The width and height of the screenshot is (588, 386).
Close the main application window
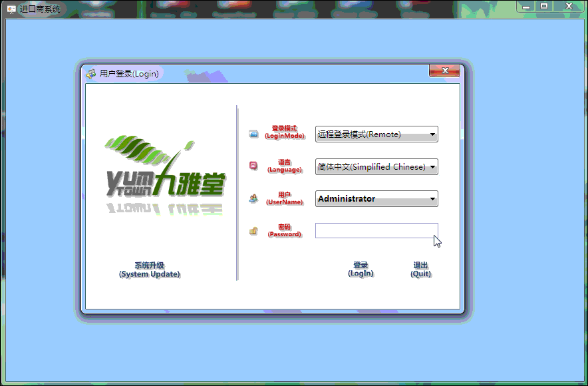click(x=569, y=7)
